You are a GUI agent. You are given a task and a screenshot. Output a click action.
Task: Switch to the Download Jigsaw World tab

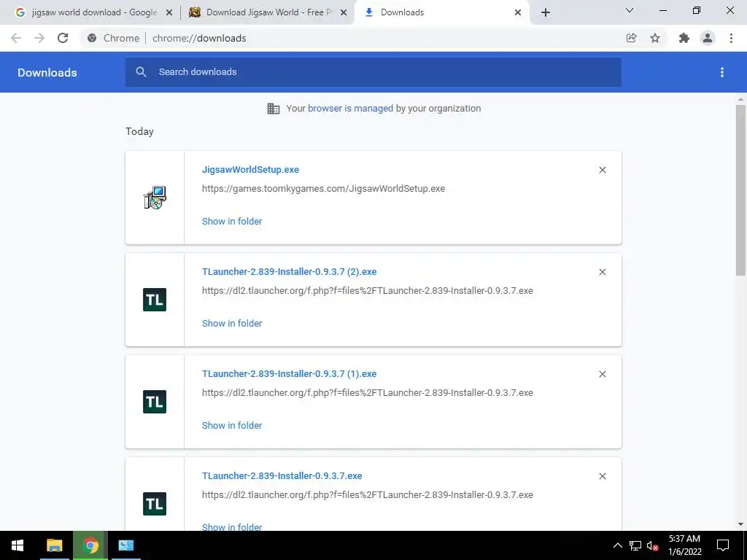pos(267,12)
